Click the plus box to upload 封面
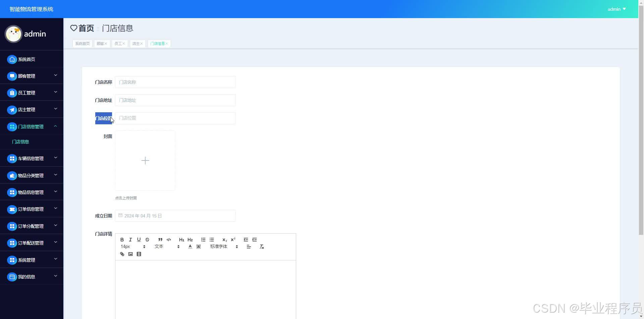This screenshot has width=644, height=319. (145, 161)
